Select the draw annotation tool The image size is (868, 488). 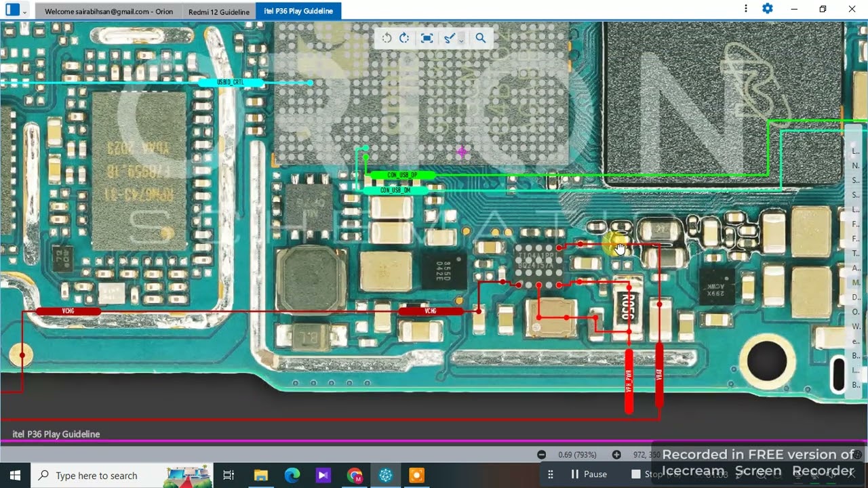tap(449, 38)
